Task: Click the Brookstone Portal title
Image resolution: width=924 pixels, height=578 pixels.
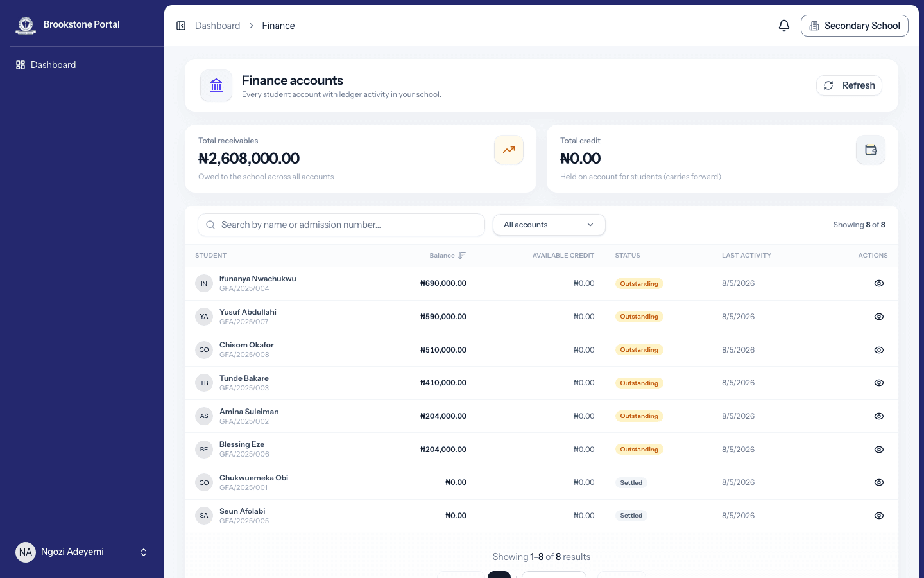Action: 81,24
